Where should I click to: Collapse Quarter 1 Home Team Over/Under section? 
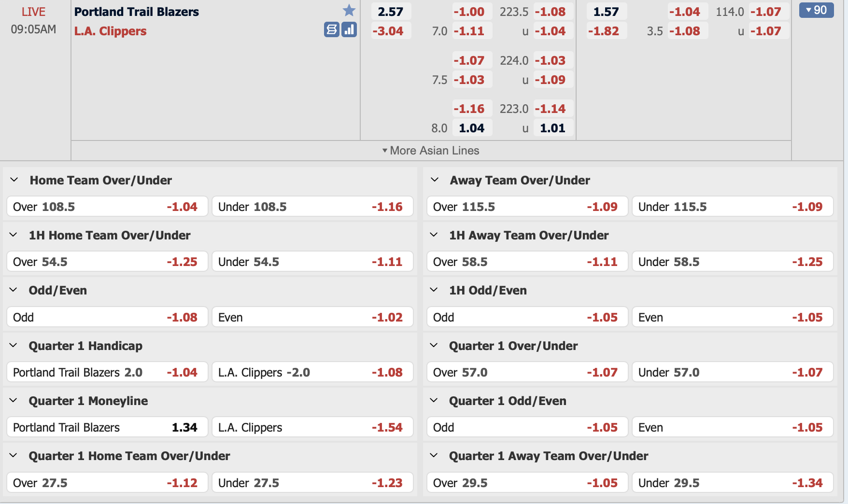point(14,456)
